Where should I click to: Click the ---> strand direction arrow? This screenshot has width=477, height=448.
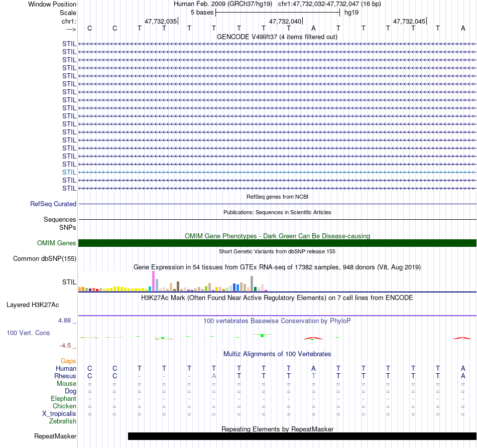[71, 29]
